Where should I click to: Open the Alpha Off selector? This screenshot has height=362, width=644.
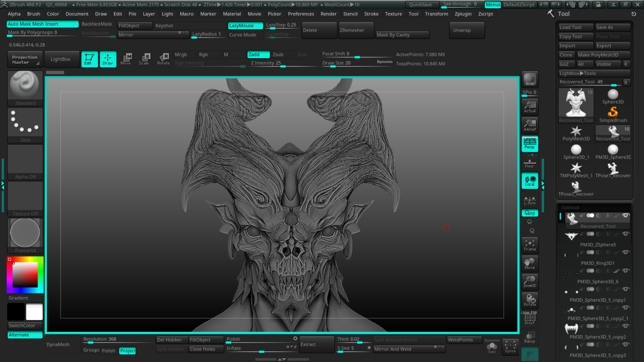pos(25,162)
